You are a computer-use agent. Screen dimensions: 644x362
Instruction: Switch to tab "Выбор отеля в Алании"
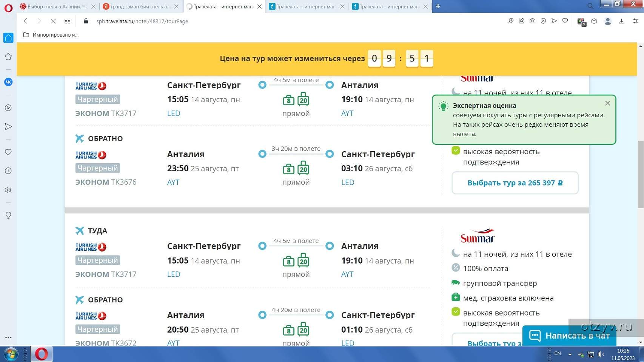point(57,6)
